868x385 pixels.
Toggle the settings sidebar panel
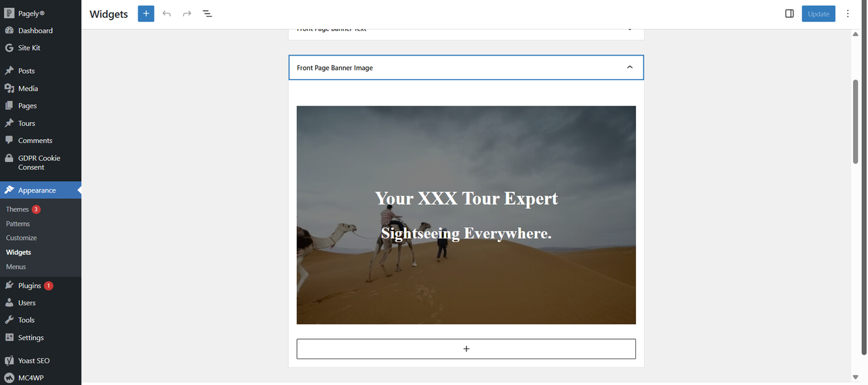pyautogui.click(x=789, y=14)
